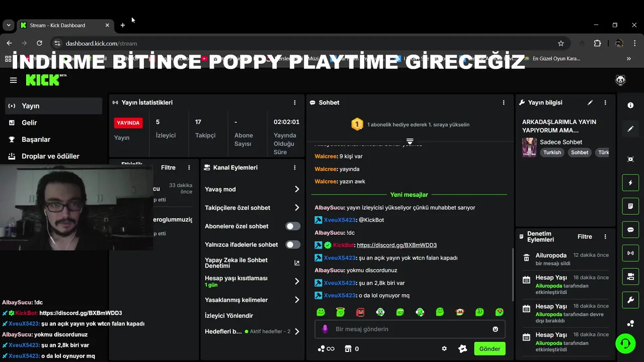Open the discord.gg/BXBmWDD3 link in chat
The image size is (644, 362).
pos(396,245)
